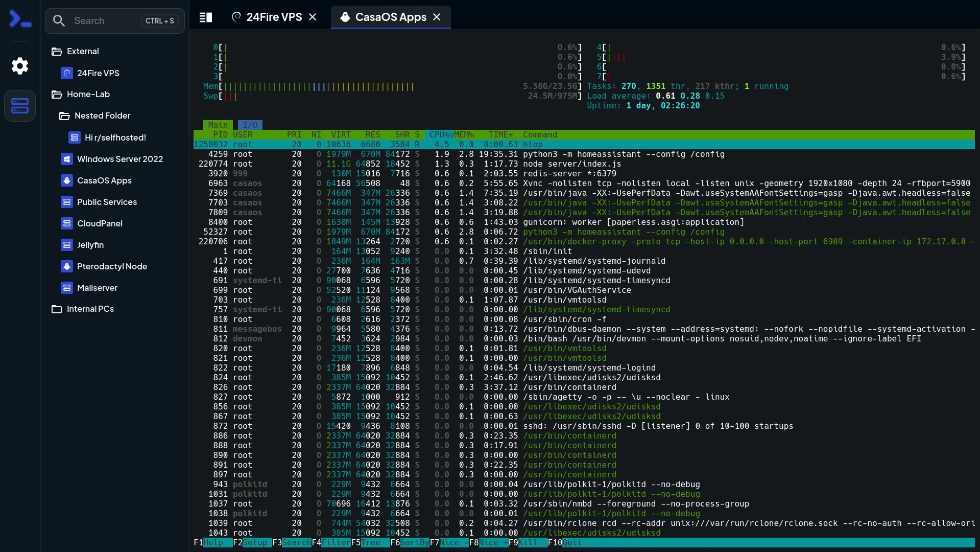The image size is (980, 552).
Task: Open htop help via F1 Help
Action: point(209,543)
